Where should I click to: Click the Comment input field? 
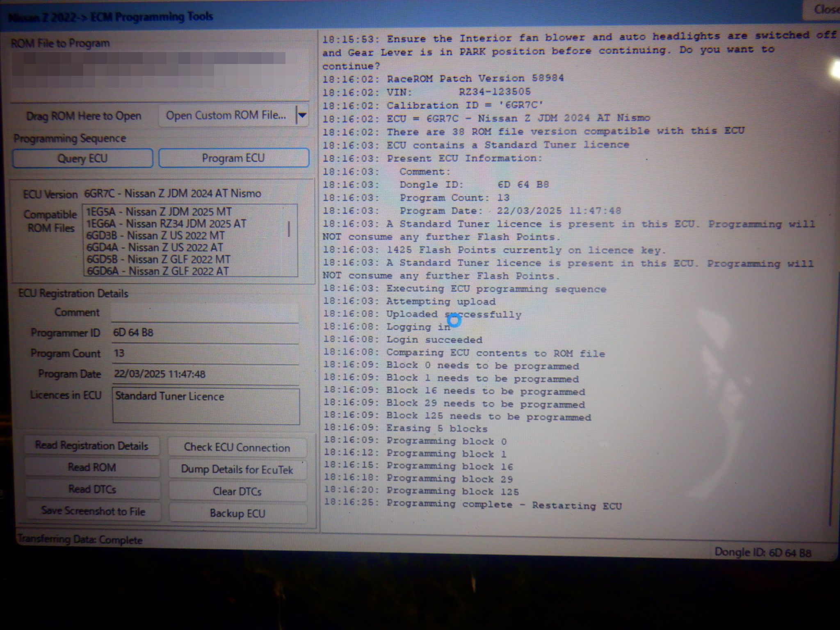tap(205, 313)
